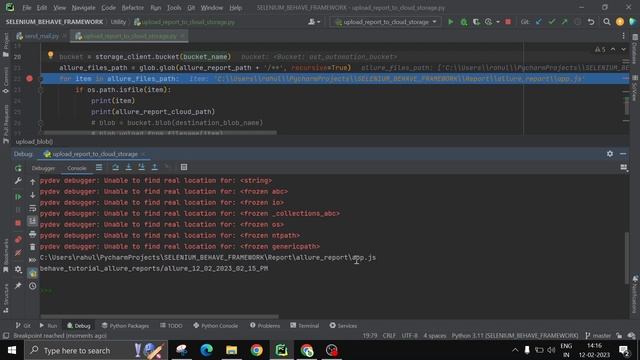The height and width of the screenshot is (360, 640).
Task: Run with coverage from the main toolbar
Action: pyautogui.click(x=476, y=22)
